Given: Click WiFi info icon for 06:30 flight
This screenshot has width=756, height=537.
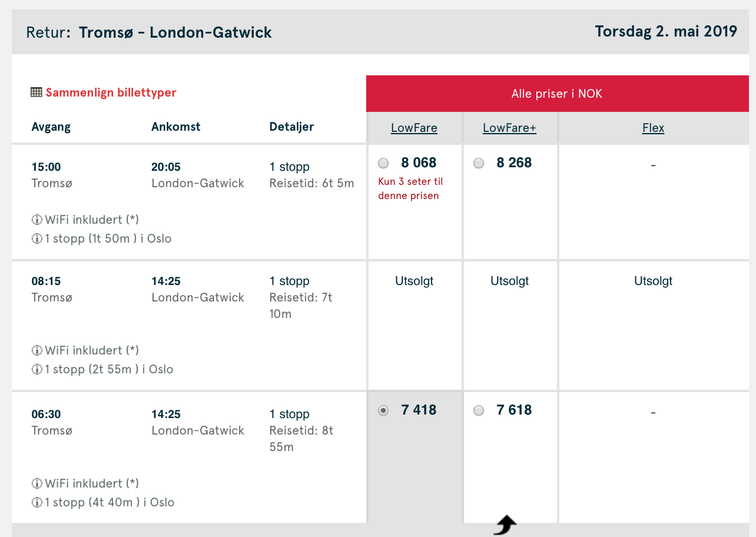Looking at the screenshot, I should 37,484.
